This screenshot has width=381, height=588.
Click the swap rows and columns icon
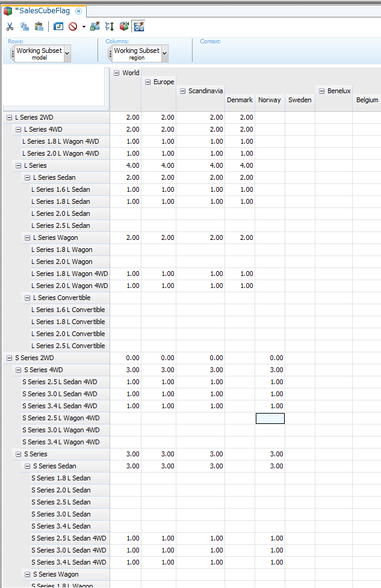tap(110, 26)
